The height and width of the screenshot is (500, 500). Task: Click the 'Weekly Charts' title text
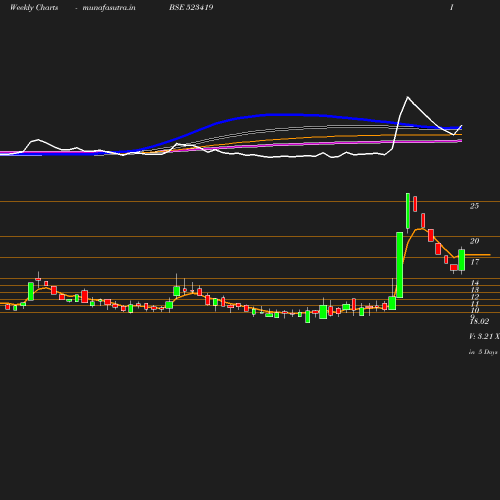click(x=34, y=8)
